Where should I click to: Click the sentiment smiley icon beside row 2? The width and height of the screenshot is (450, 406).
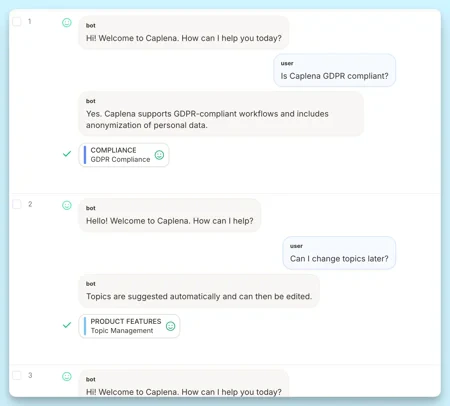tap(67, 205)
